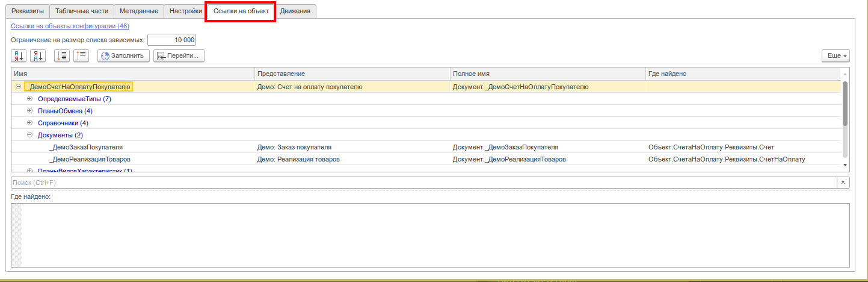Collapse the Документы (2) node
The height and width of the screenshot is (282, 868).
point(29,135)
